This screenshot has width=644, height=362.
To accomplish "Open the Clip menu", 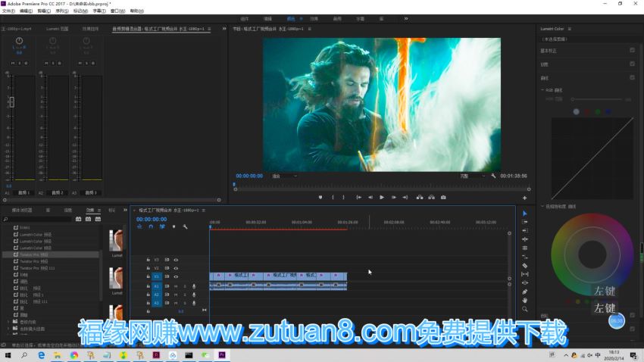I will point(44,11).
